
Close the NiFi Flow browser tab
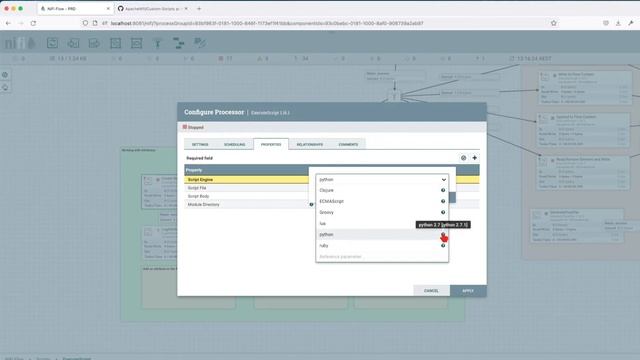click(x=108, y=9)
